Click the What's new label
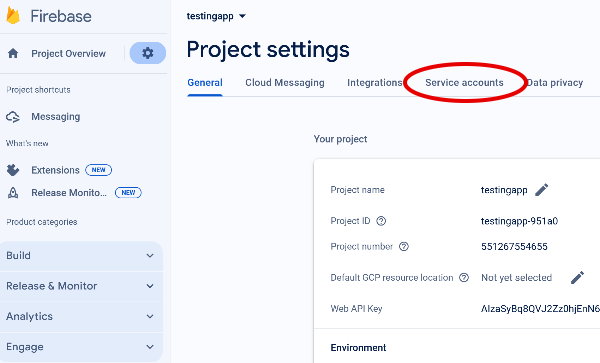 27,143
